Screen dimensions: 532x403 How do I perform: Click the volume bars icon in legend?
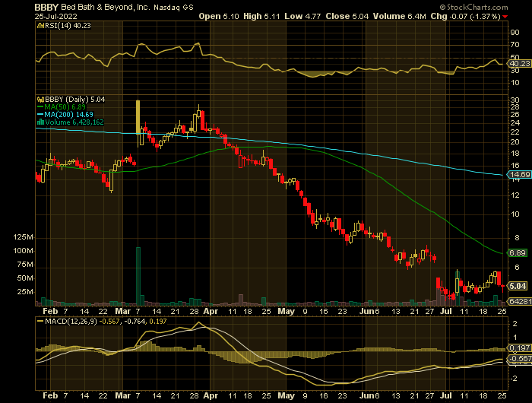40,122
